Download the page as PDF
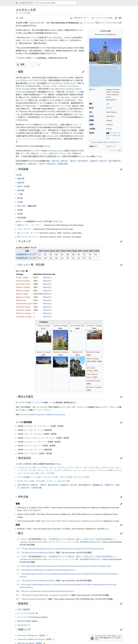This screenshot has height=644, width=138. pyautogui.click(x=80, y=18)
